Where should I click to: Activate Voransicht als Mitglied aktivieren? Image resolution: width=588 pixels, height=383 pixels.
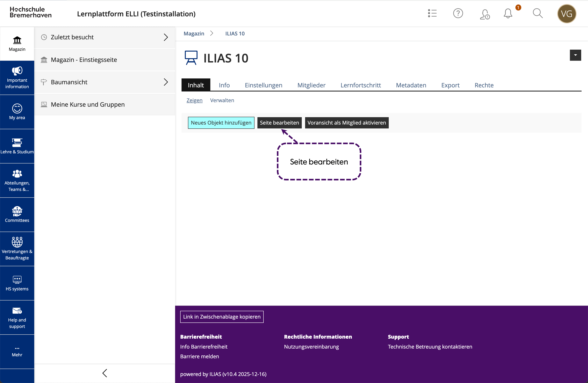coord(346,123)
